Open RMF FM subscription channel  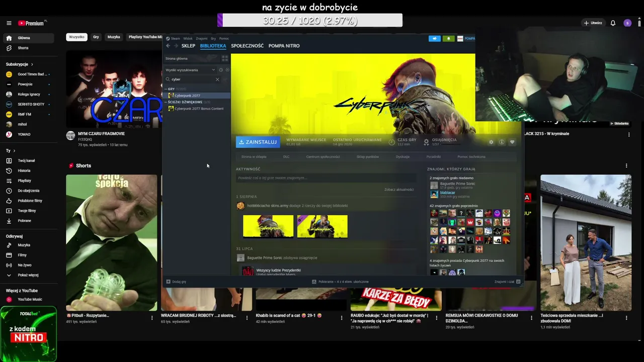(x=28, y=115)
